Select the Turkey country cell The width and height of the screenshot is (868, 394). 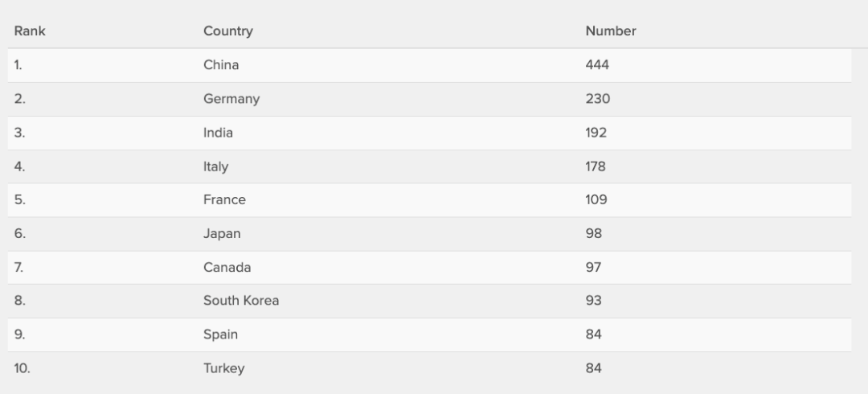pyautogui.click(x=223, y=368)
